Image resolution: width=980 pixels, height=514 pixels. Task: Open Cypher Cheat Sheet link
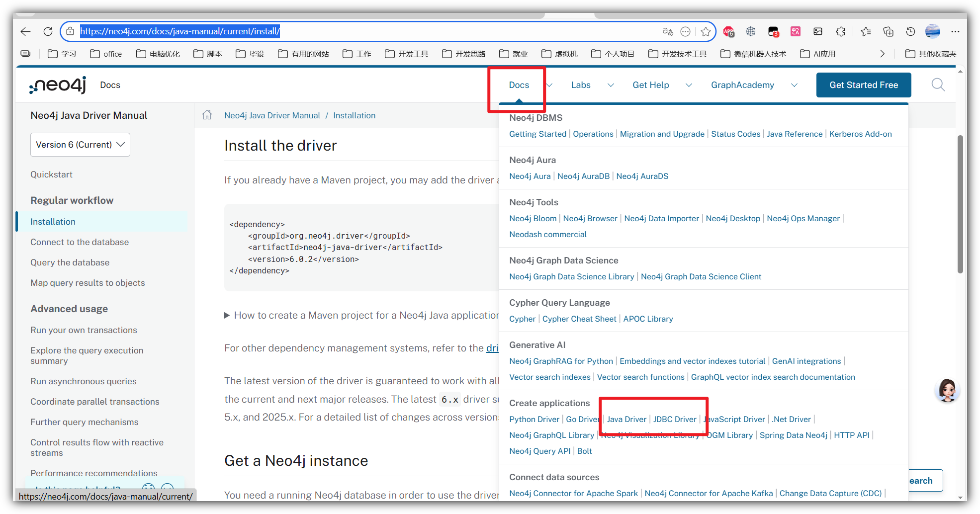(x=579, y=319)
